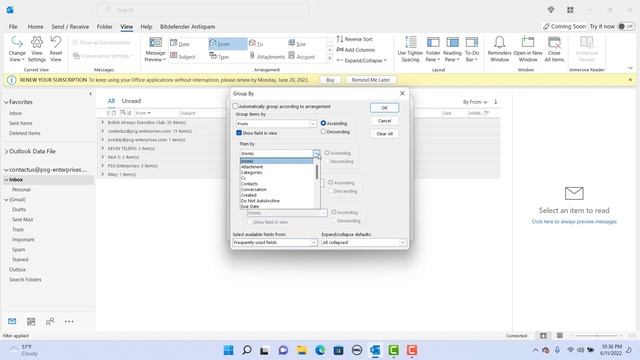Toggle the Coming Soon switch
640x360 pixels.
coord(625,27)
